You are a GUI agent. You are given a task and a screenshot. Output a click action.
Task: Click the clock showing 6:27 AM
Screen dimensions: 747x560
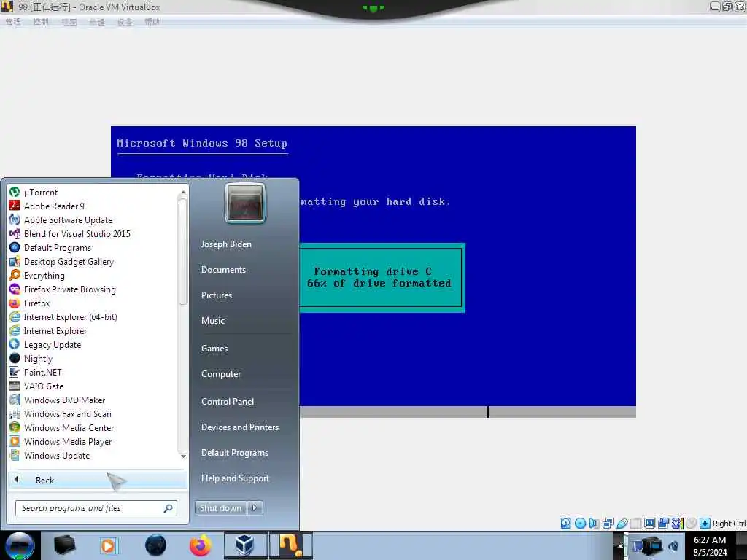(710, 540)
